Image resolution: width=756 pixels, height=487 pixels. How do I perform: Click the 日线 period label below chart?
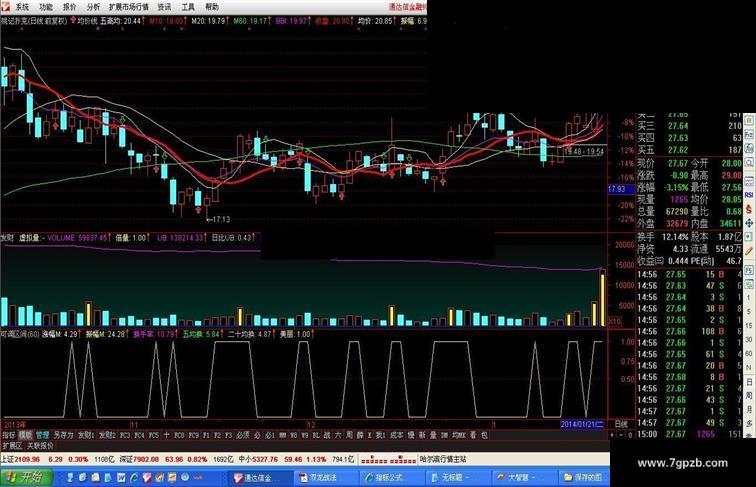click(x=621, y=424)
